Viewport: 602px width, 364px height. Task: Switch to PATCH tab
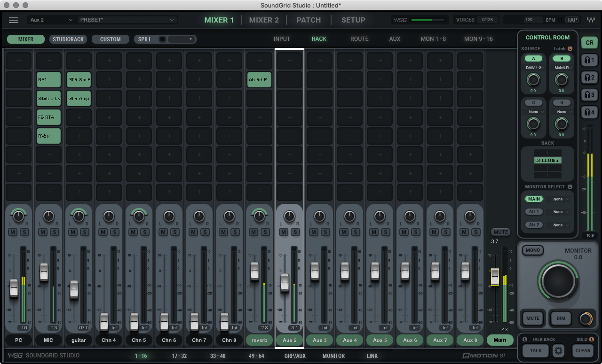pos(309,20)
